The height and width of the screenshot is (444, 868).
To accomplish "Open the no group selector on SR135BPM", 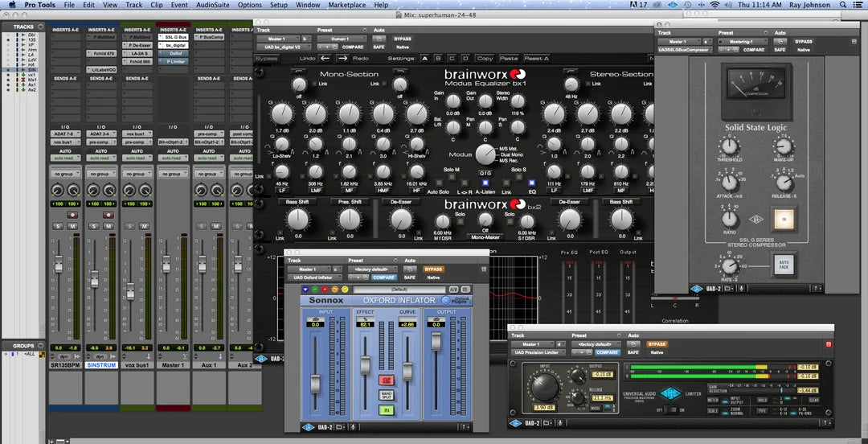I will pos(65,174).
